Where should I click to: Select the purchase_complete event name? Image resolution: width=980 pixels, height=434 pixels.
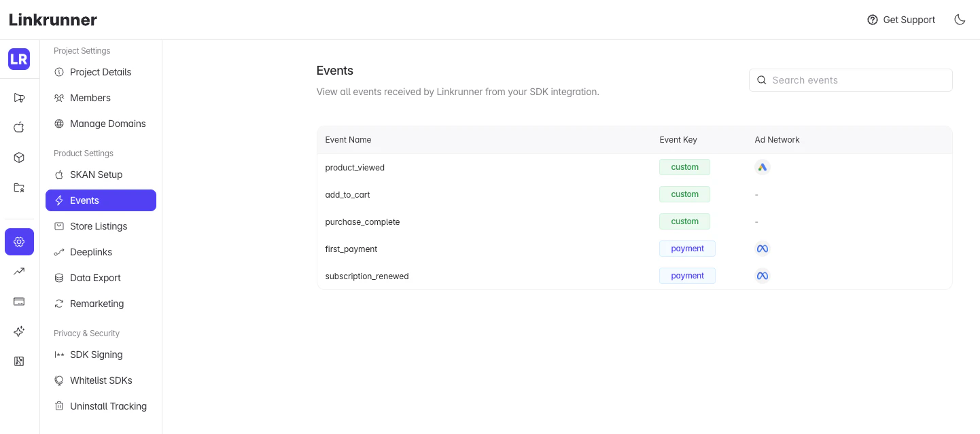pyautogui.click(x=362, y=222)
